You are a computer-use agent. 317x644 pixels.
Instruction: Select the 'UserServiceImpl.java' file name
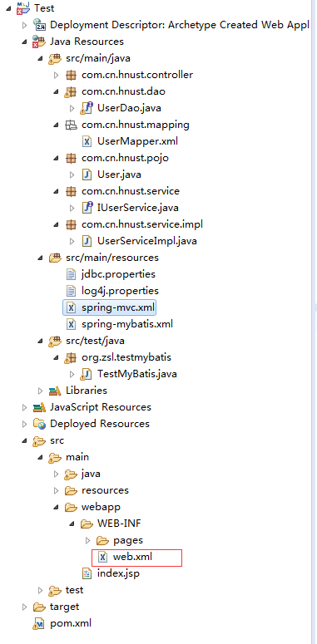tap(147, 241)
